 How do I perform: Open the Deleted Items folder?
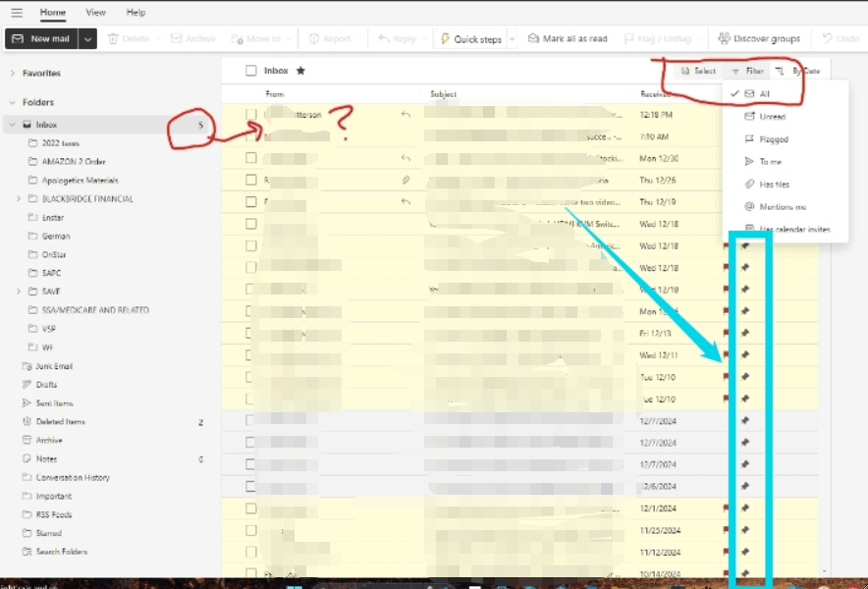tap(60, 422)
